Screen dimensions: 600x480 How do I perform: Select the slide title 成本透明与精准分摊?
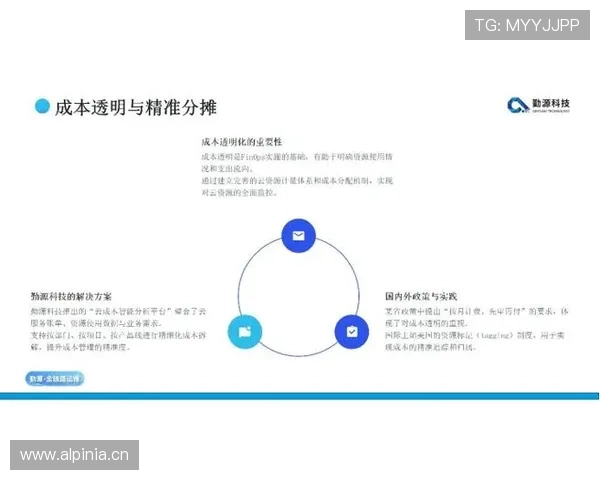pyautogui.click(x=135, y=107)
